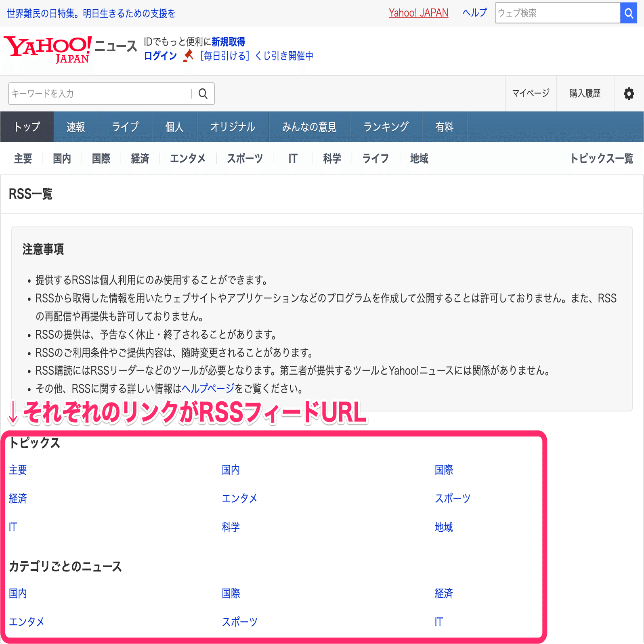Image resolution: width=644 pixels, height=644 pixels.
Task: Open the 地域 RSS link under トピックス
Action: click(444, 527)
